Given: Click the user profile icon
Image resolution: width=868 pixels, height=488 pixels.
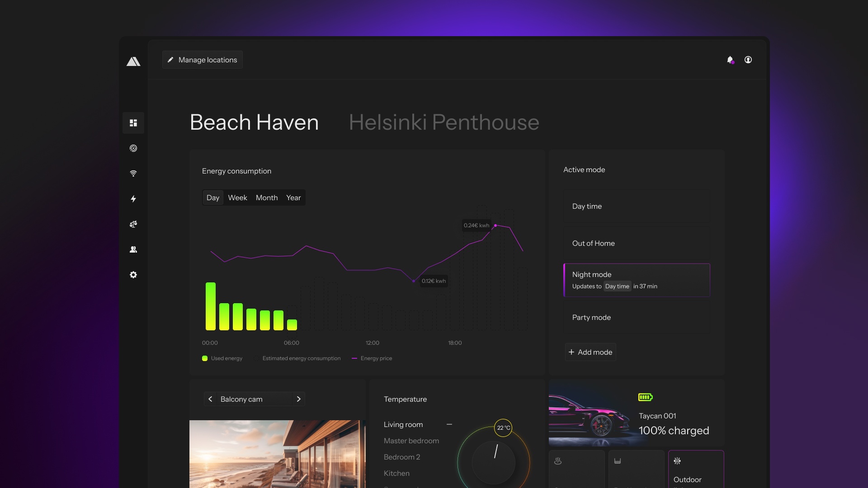Looking at the screenshot, I should pos(748,60).
